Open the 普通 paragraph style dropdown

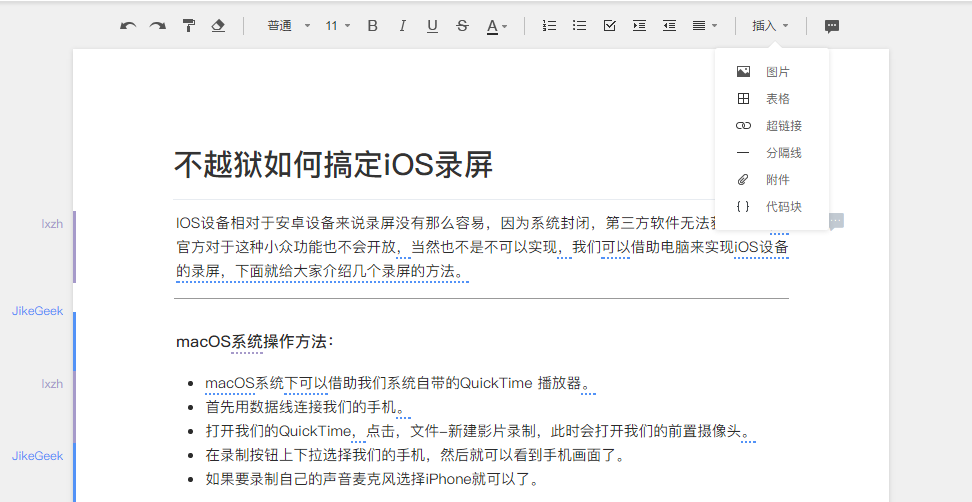288,26
